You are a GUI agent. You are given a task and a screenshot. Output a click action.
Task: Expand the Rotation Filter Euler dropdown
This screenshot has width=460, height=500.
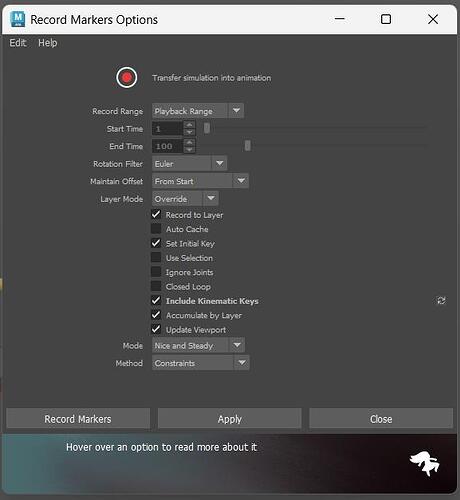190,164
